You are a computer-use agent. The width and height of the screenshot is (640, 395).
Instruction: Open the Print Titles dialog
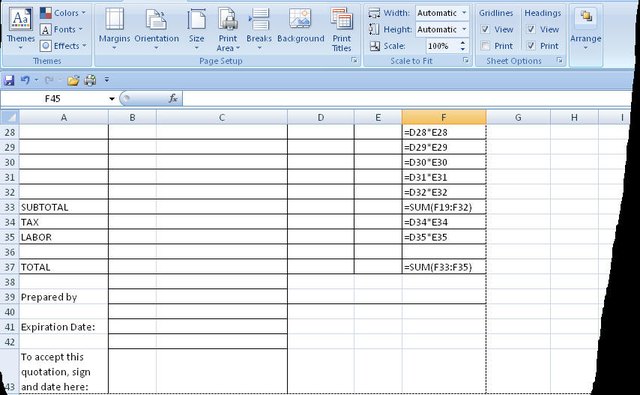(342, 29)
